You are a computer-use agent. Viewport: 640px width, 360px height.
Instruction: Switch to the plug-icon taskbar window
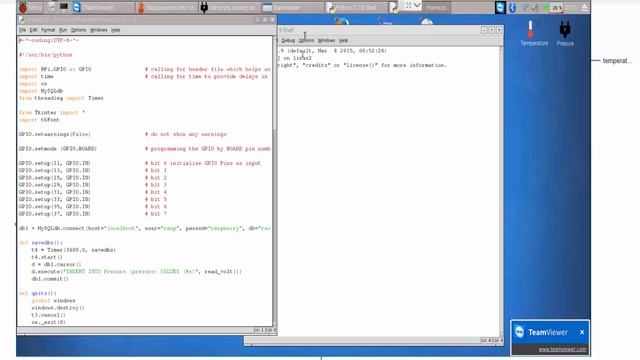tap(229, 7)
